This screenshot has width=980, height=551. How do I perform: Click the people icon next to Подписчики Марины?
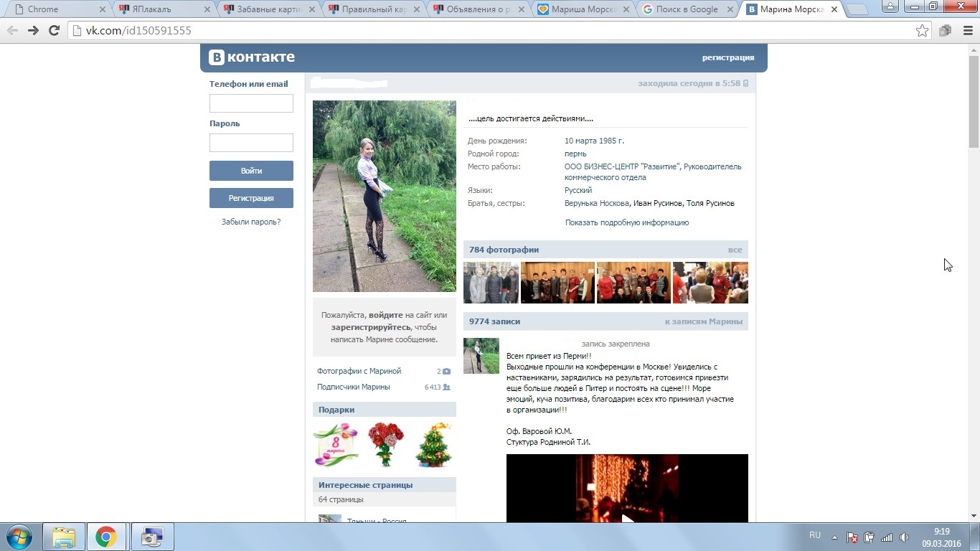[446, 387]
